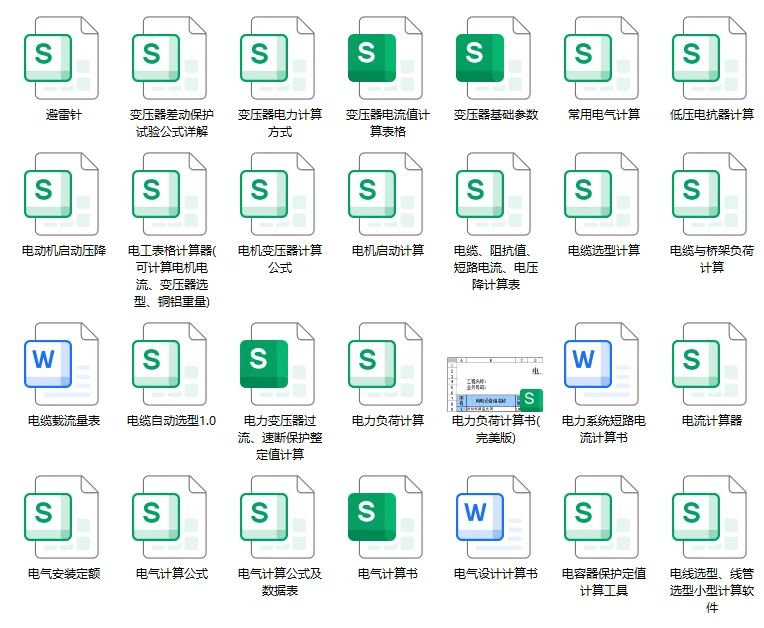This screenshot has width=764, height=628.
Task: Click the label 电动机启动压降
Action: point(64,251)
